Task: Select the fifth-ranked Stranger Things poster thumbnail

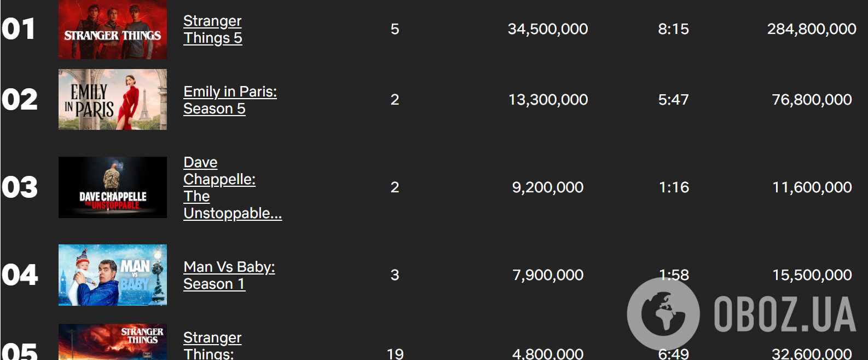Action: (113, 342)
